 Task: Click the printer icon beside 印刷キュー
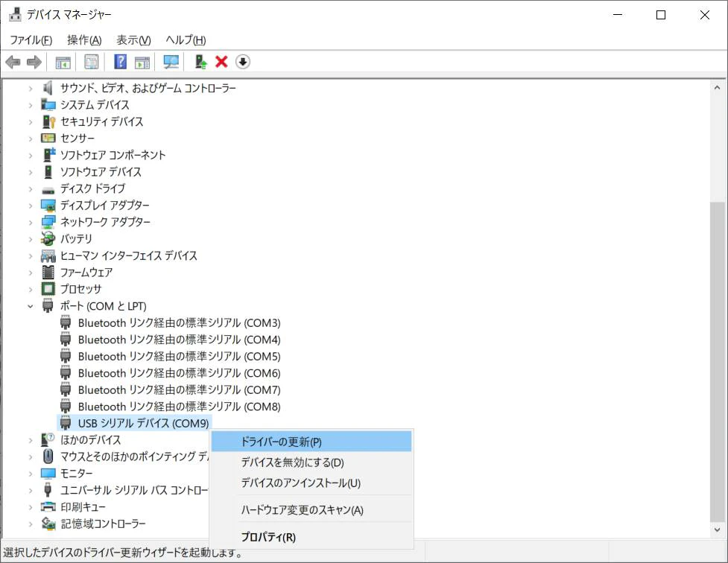pyautogui.click(x=48, y=507)
